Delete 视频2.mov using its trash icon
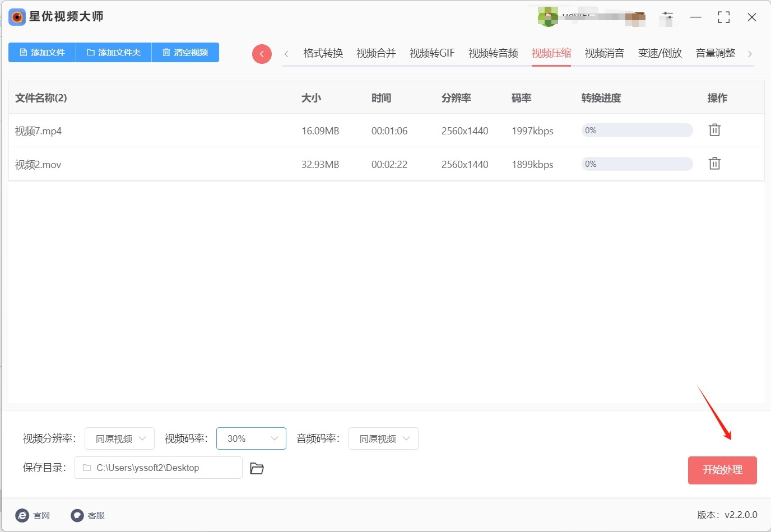 click(714, 164)
